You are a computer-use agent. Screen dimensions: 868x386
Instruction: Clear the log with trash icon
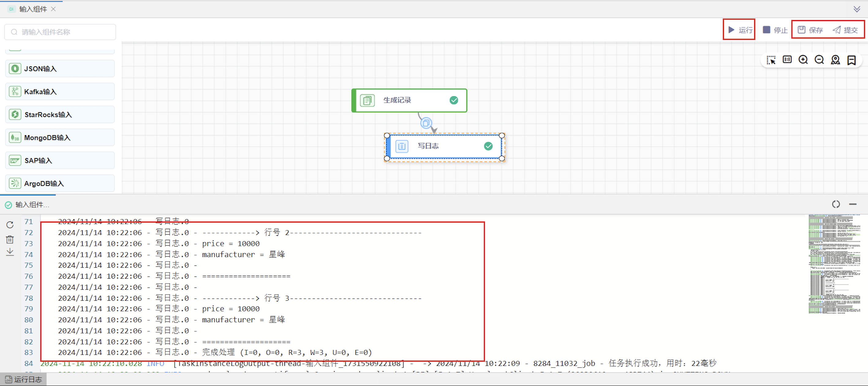[x=10, y=239]
